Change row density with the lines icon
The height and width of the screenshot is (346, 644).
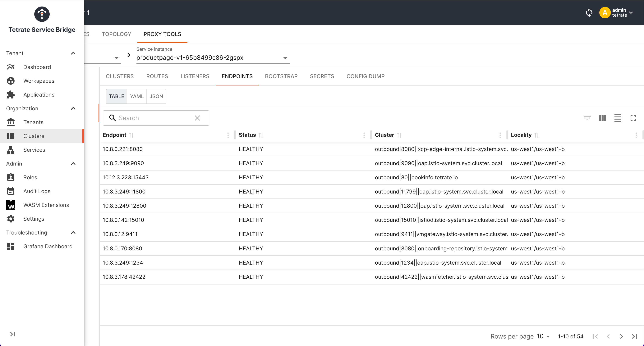618,118
